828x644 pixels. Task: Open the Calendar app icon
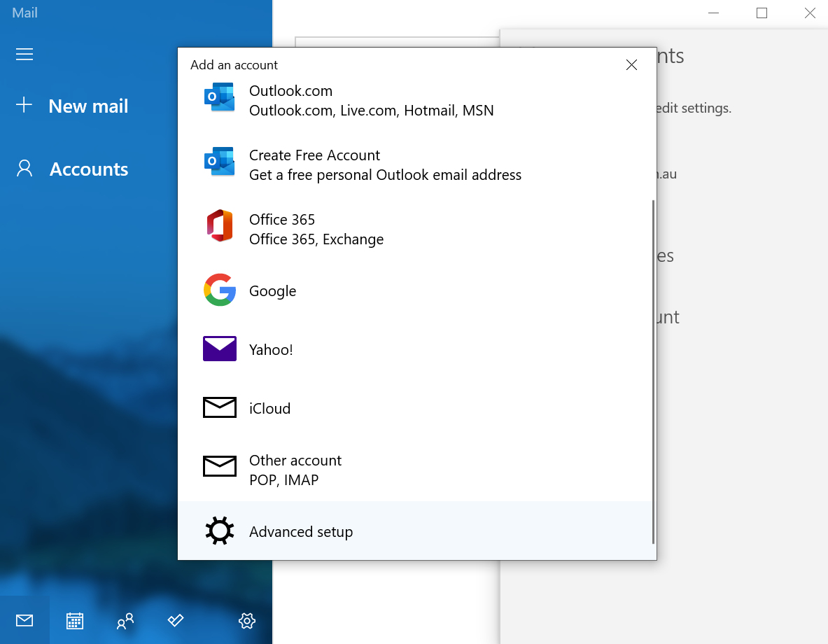[74, 620]
